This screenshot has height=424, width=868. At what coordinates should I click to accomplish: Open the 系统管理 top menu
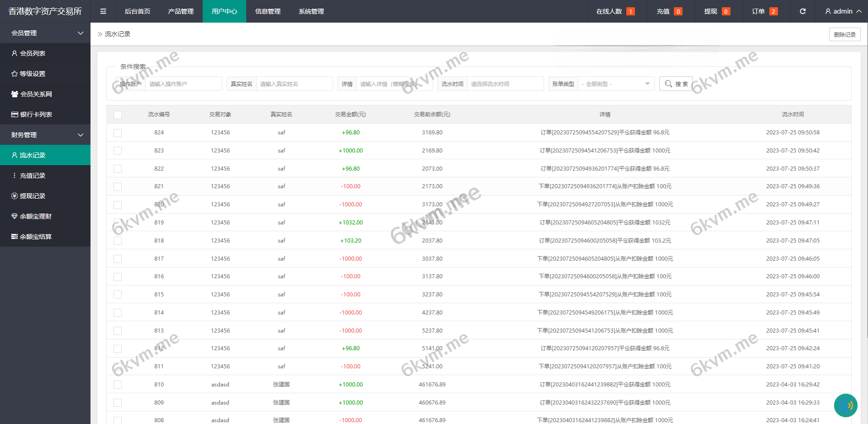(x=311, y=11)
